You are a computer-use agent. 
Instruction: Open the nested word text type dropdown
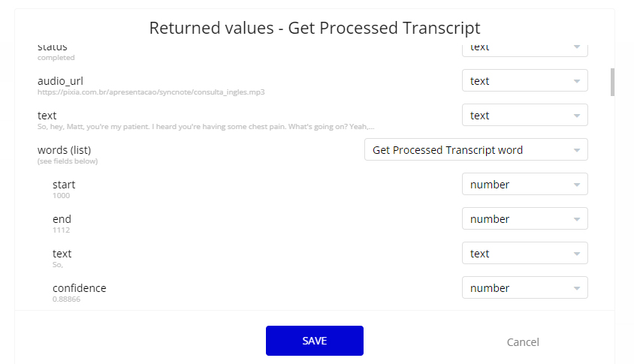click(525, 254)
